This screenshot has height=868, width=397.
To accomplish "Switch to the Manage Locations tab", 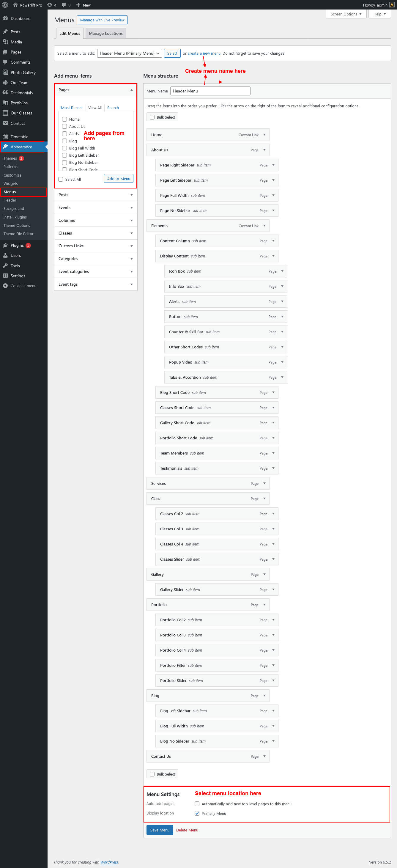I will click(105, 33).
